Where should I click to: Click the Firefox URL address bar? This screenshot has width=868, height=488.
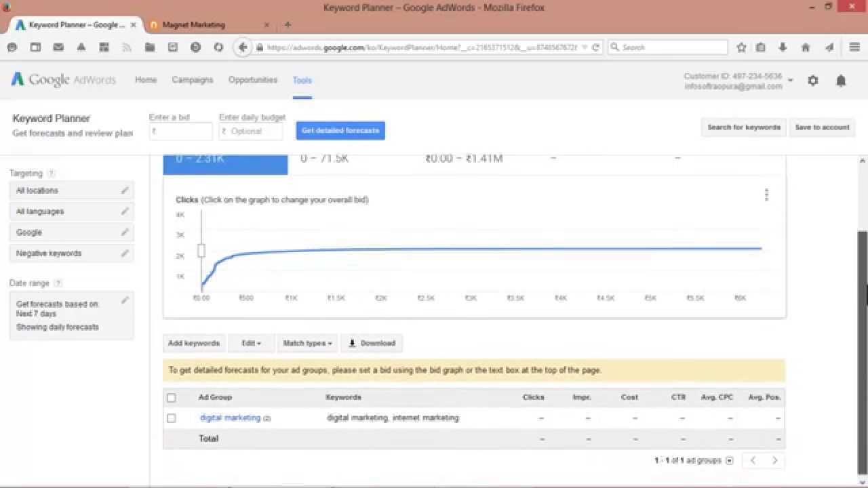[x=420, y=47]
